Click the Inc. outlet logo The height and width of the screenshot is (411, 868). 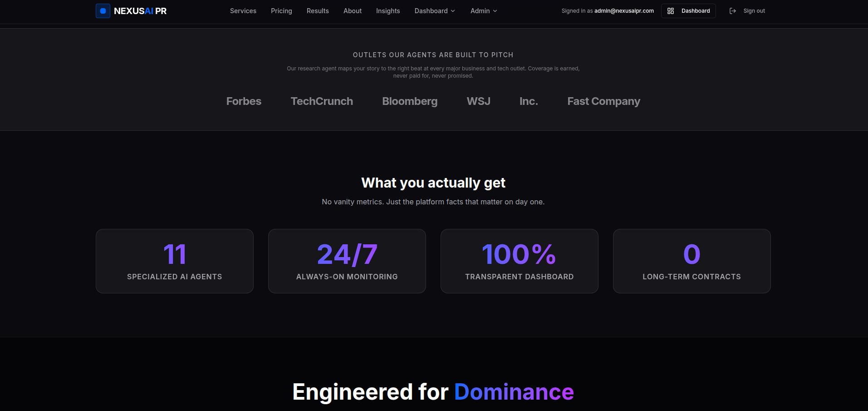point(529,101)
